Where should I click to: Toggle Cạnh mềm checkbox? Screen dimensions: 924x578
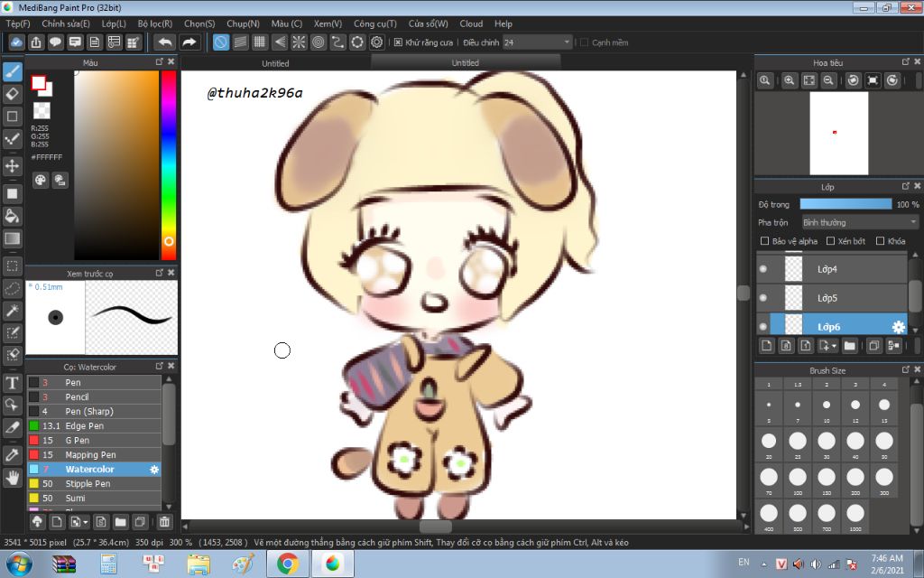pos(585,42)
